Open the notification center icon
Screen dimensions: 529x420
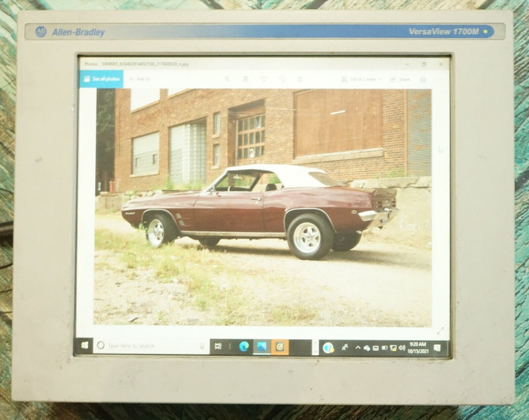click(x=437, y=347)
